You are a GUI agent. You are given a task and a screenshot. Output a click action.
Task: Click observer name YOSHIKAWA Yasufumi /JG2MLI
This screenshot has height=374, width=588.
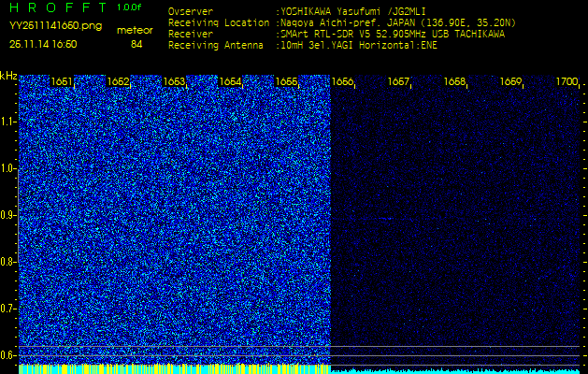point(352,11)
